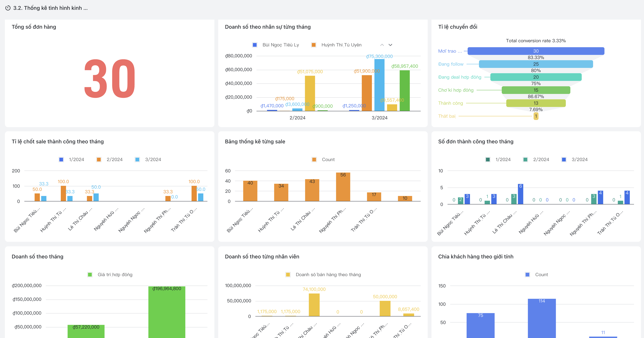
Task: Click the đ51,900,000 orange bar in 3/2024
Action: click(367, 93)
